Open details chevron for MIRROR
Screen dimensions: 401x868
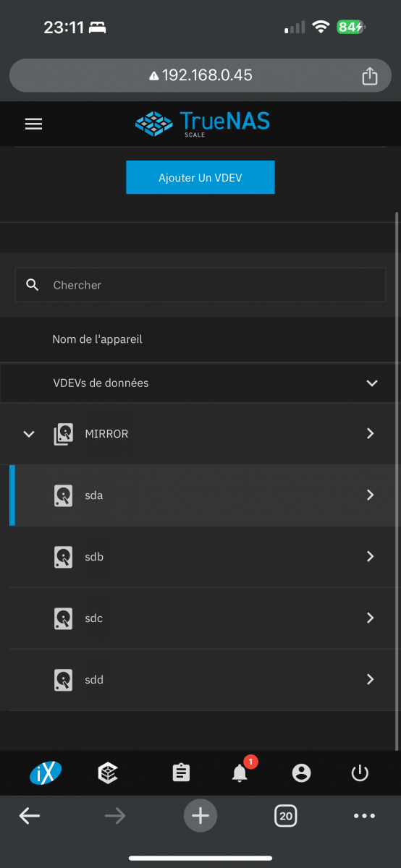tap(370, 433)
